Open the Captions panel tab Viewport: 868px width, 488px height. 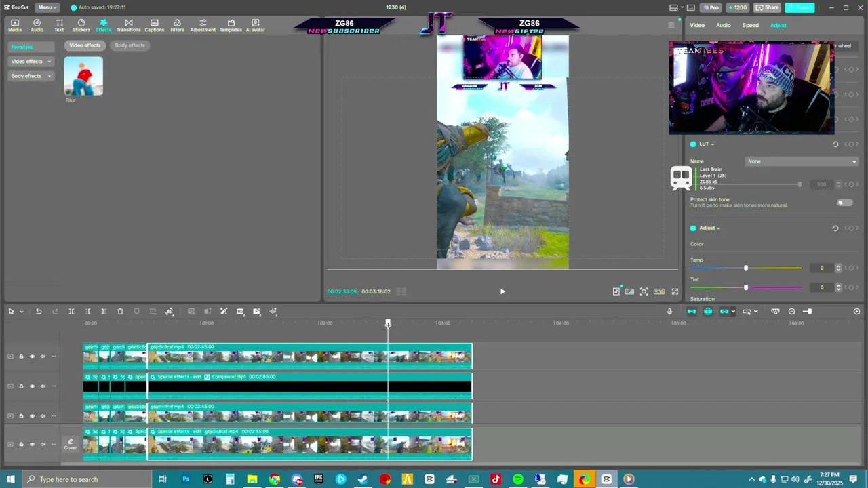tap(154, 25)
